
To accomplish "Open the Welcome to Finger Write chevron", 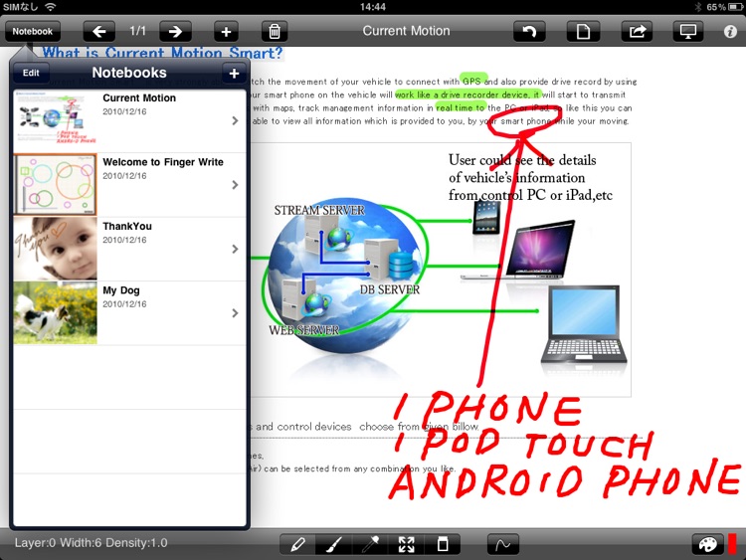I will coord(235,185).
